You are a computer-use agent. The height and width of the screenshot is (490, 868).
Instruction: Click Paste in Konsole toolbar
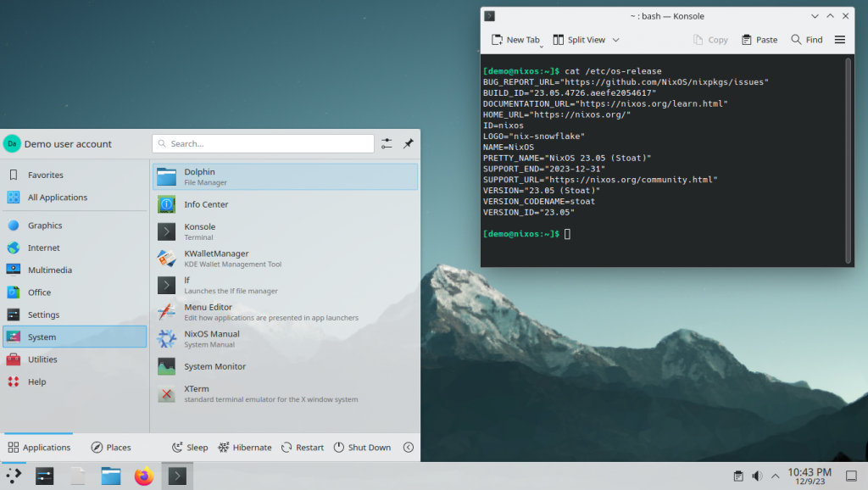pos(759,40)
